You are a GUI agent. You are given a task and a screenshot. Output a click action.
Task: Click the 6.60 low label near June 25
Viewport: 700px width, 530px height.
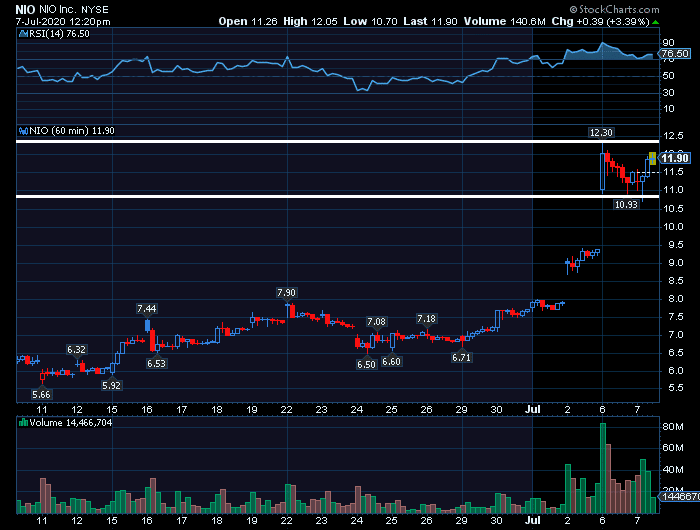coord(391,361)
